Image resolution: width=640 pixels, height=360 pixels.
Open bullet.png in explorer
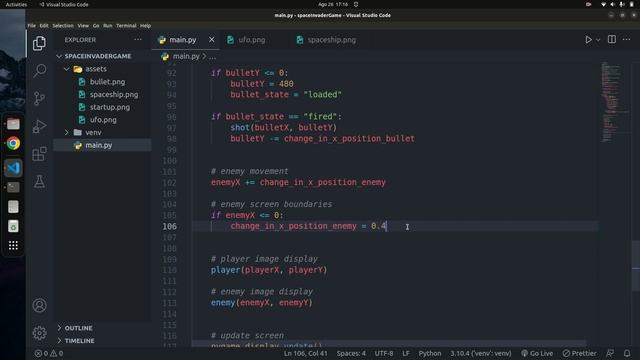(x=107, y=82)
